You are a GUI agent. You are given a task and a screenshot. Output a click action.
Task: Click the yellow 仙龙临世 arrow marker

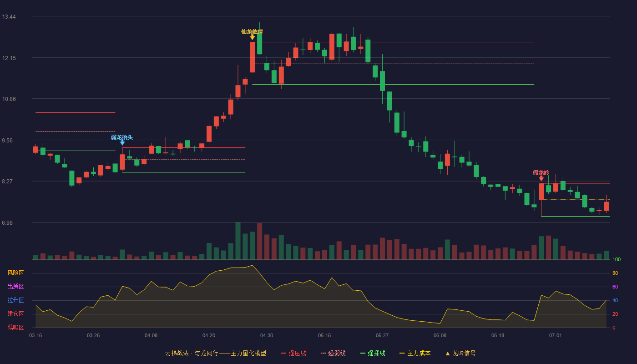(252, 38)
